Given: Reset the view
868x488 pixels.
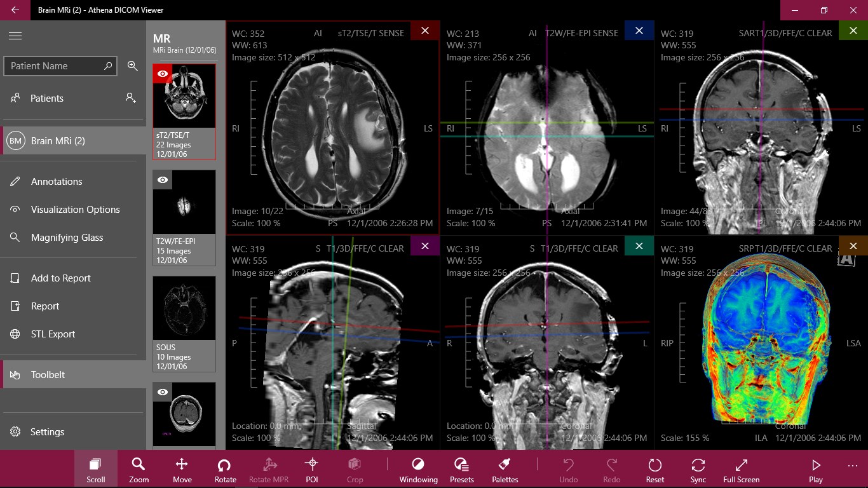Looking at the screenshot, I should pos(655,469).
